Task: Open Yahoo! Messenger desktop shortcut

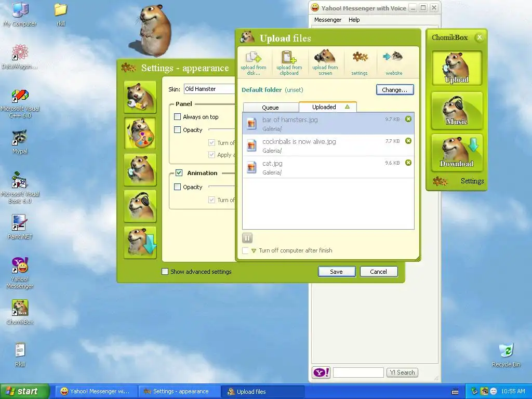Action: pyautogui.click(x=20, y=273)
